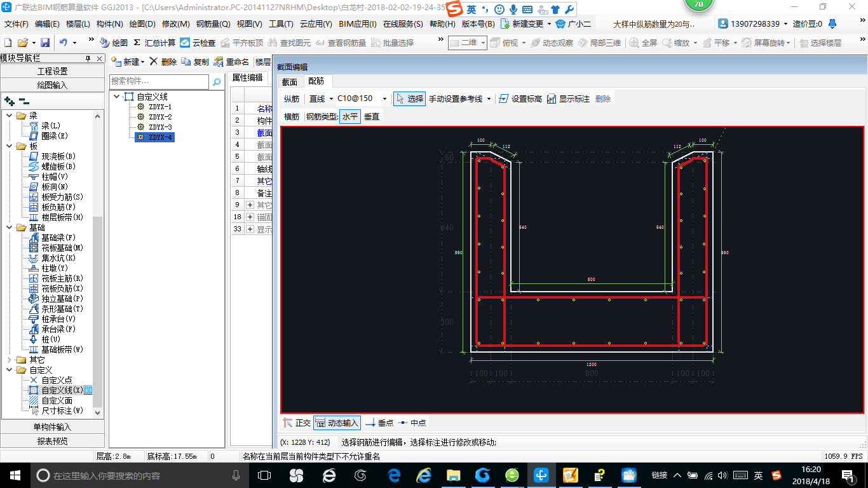Click the 局部三维 local 3D tool
The image size is (868, 488).
599,43
